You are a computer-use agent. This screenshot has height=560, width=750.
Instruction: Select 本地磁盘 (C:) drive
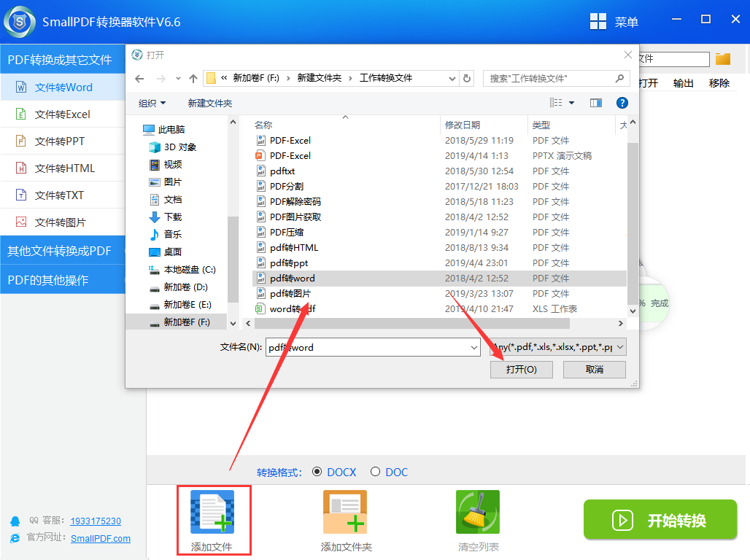tap(182, 270)
